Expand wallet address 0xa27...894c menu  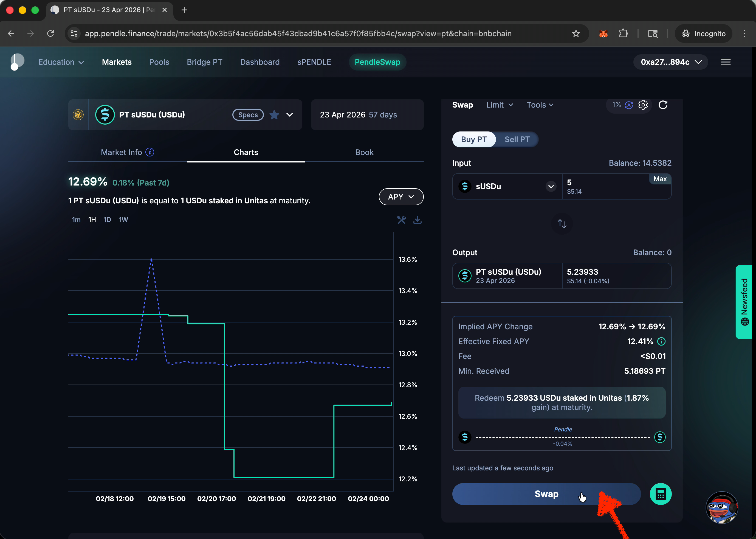click(x=671, y=62)
